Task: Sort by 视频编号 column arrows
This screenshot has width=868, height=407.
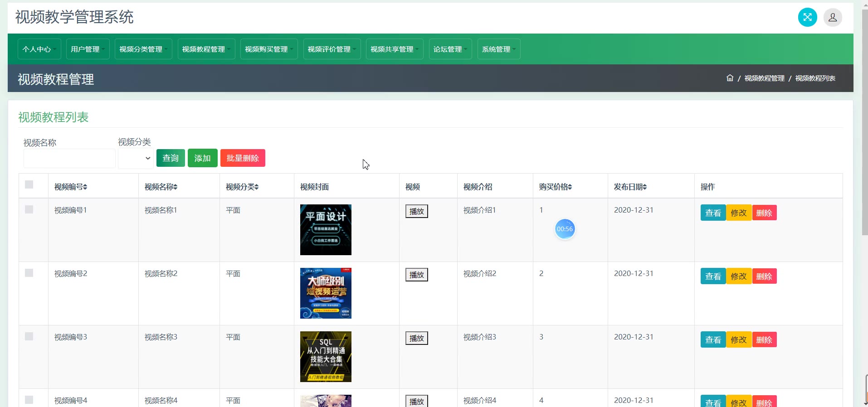Action: tap(85, 187)
